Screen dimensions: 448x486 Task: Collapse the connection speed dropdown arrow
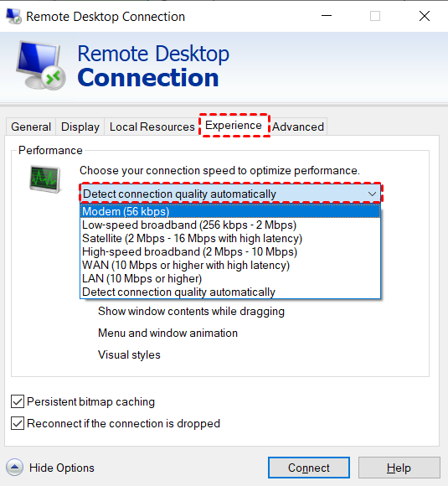tap(372, 194)
